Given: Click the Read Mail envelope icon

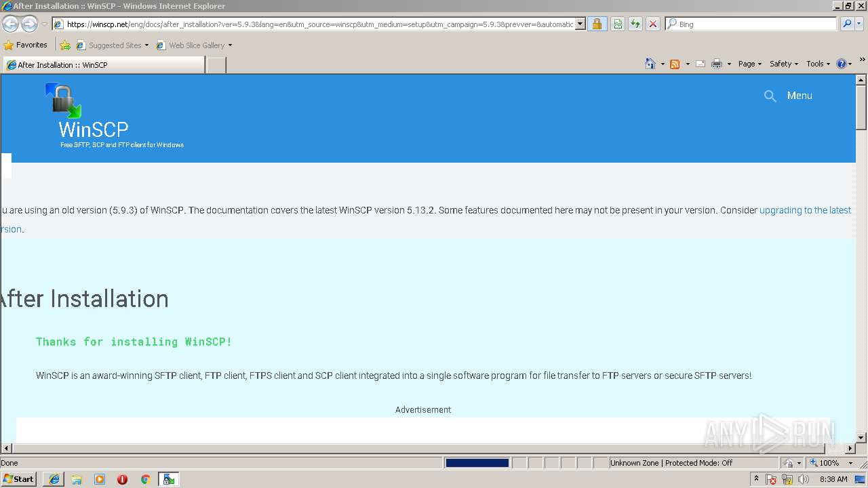Looking at the screenshot, I should 701,64.
